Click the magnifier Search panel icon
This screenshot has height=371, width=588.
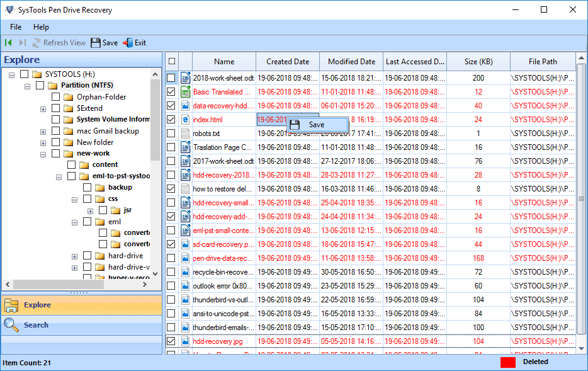pos(11,325)
